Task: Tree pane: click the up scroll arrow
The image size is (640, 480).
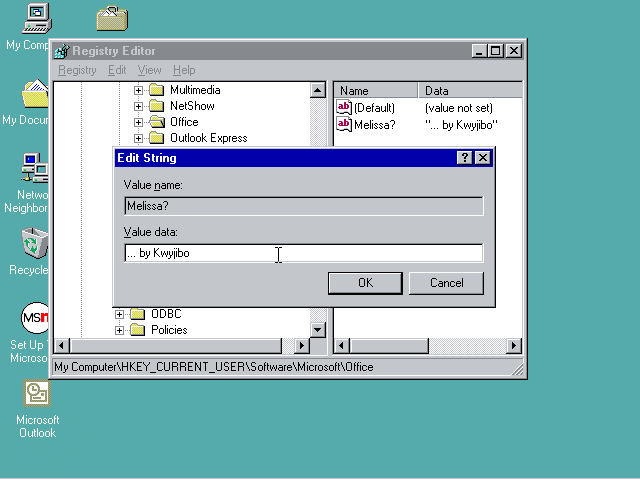Action: 318,90
